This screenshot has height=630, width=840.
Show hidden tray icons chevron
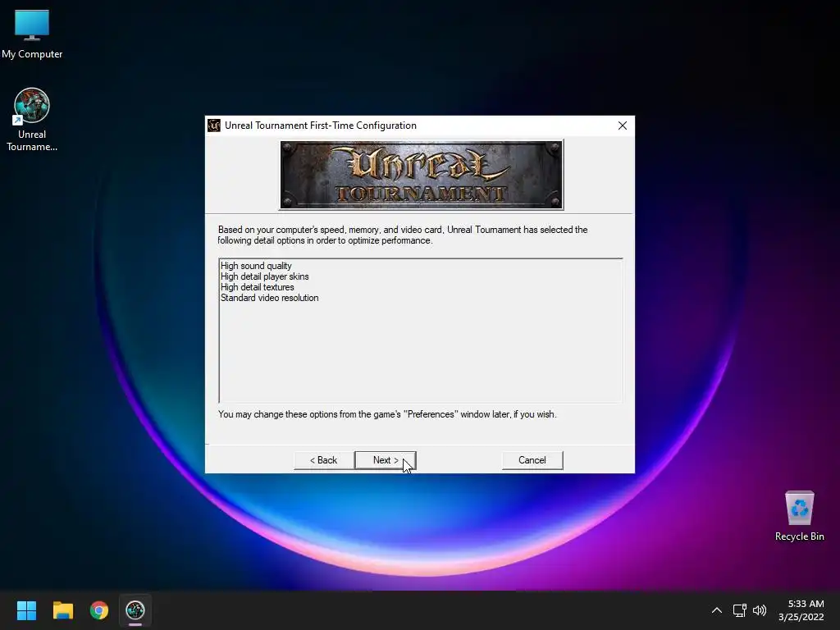717,610
